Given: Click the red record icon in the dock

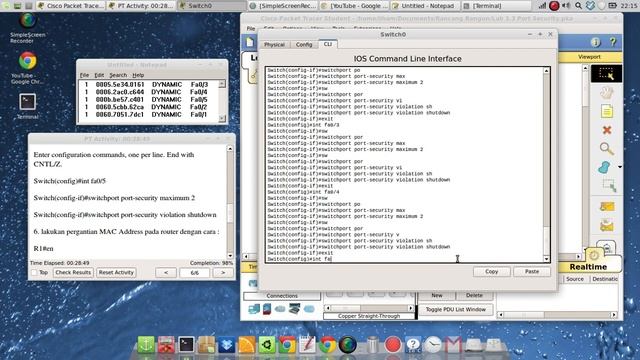Looking at the screenshot, I should click(x=392, y=344).
